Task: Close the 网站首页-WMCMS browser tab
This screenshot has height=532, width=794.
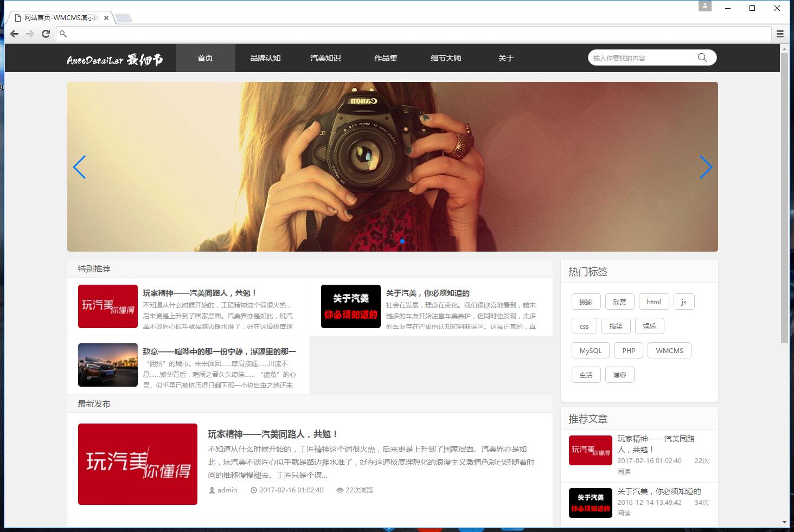Action: (x=106, y=18)
